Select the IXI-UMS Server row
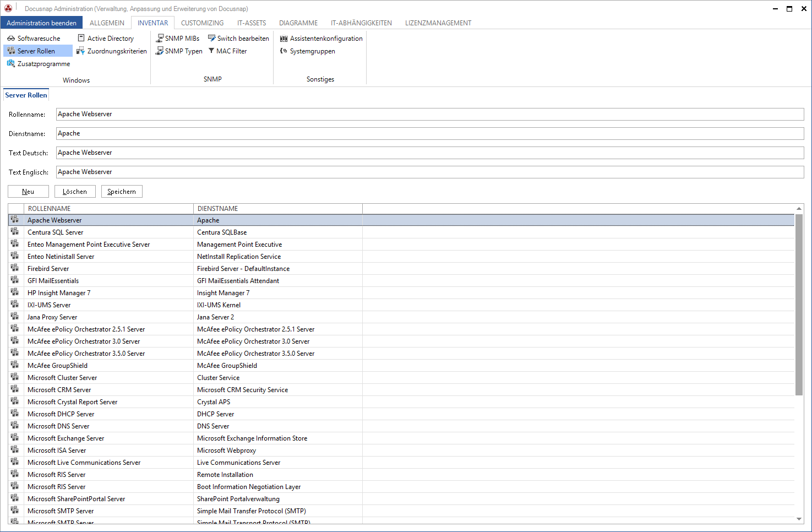 (x=401, y=305)
